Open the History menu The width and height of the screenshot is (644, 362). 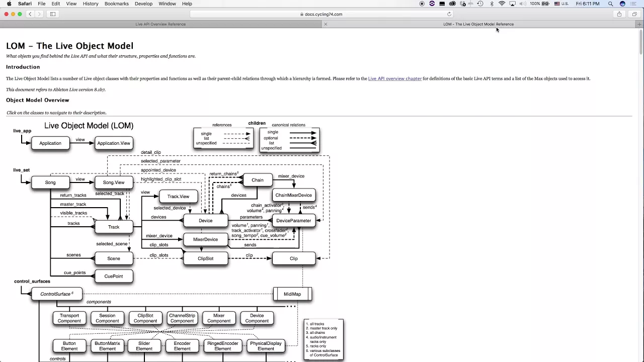pyautogui.click(x=91, y=4)
